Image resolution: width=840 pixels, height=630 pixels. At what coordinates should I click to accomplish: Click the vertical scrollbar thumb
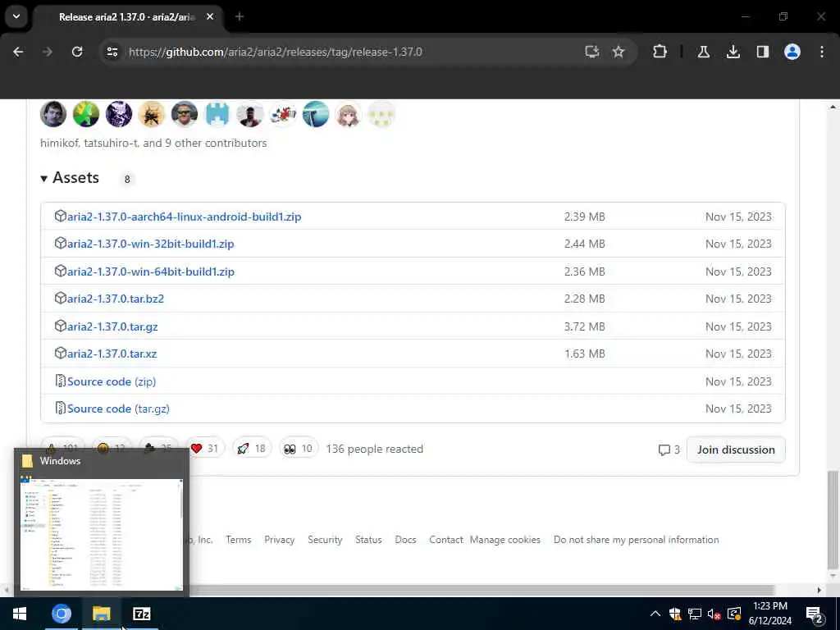coord(833,519)
